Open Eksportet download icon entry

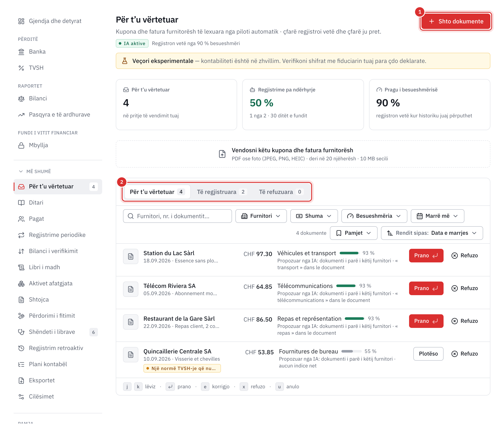point(57,380)
